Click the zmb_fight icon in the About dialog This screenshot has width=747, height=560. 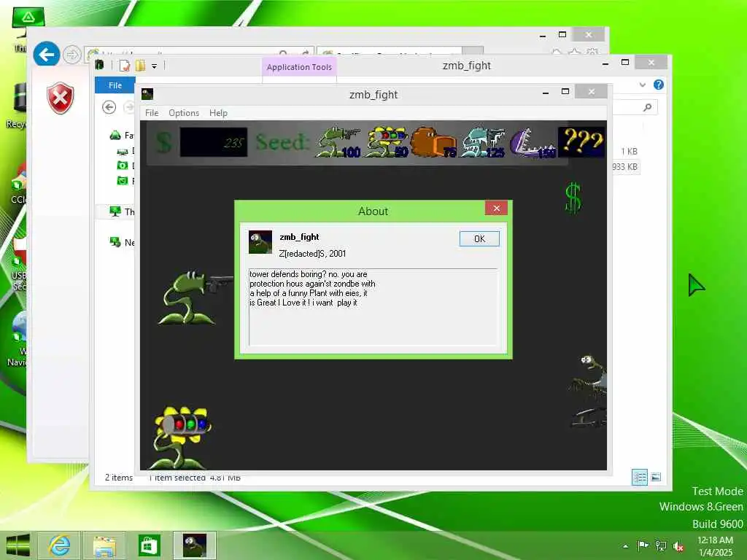[260, 242]
